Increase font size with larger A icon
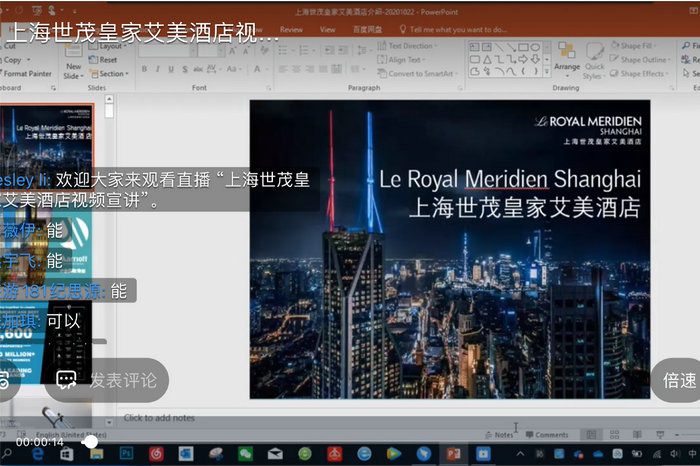The image size is (700, 466). (233, 51)
